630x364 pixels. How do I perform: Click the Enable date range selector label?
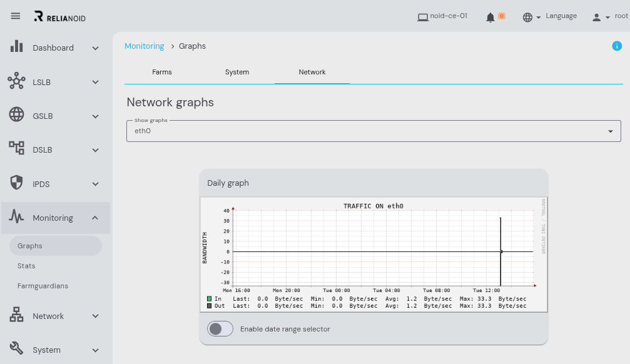[x=285, y=329]
